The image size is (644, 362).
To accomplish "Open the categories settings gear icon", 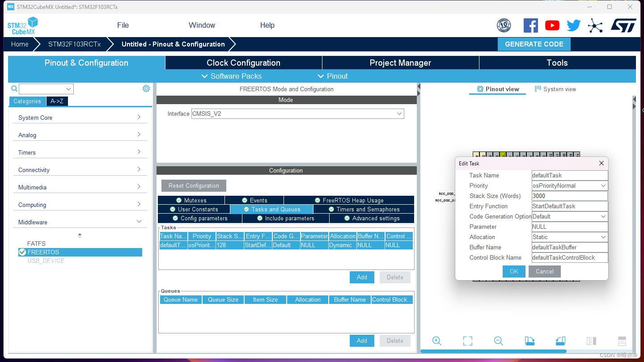I will (146, 88).
